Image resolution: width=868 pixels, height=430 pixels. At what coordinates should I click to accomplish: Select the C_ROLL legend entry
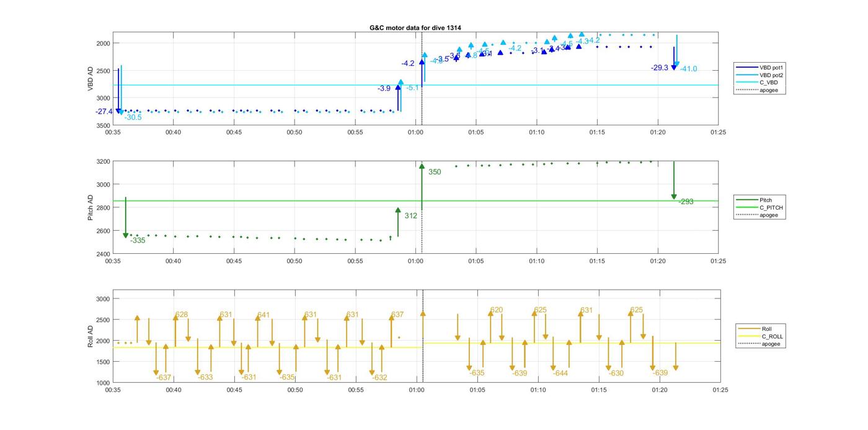pyautogui.click(x=772, y=336)
